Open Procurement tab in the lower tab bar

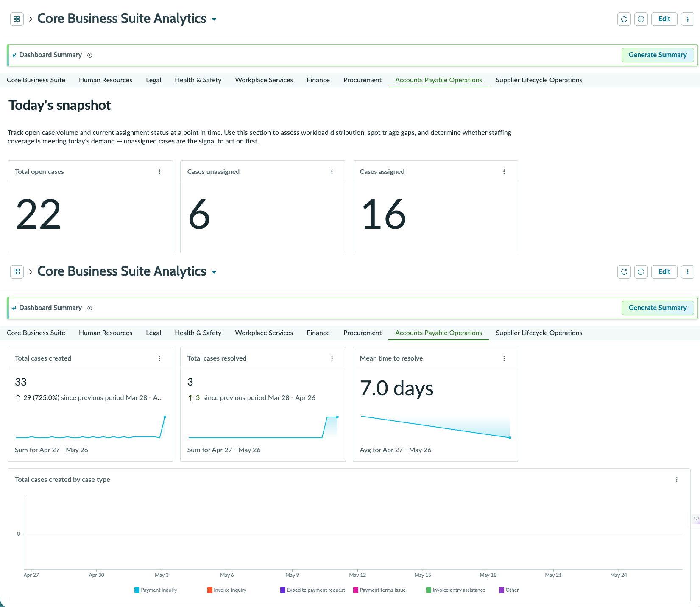(x=363, y=333)
